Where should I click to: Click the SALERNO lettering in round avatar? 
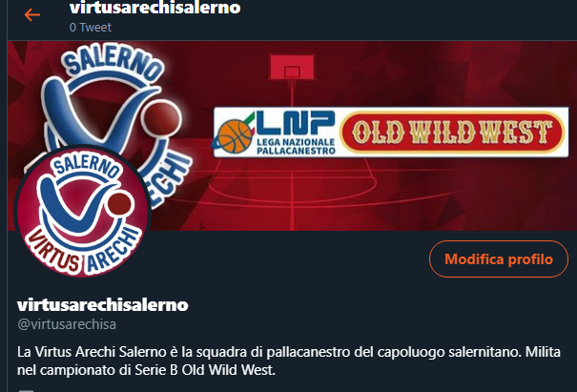click(x=86, y=166)
